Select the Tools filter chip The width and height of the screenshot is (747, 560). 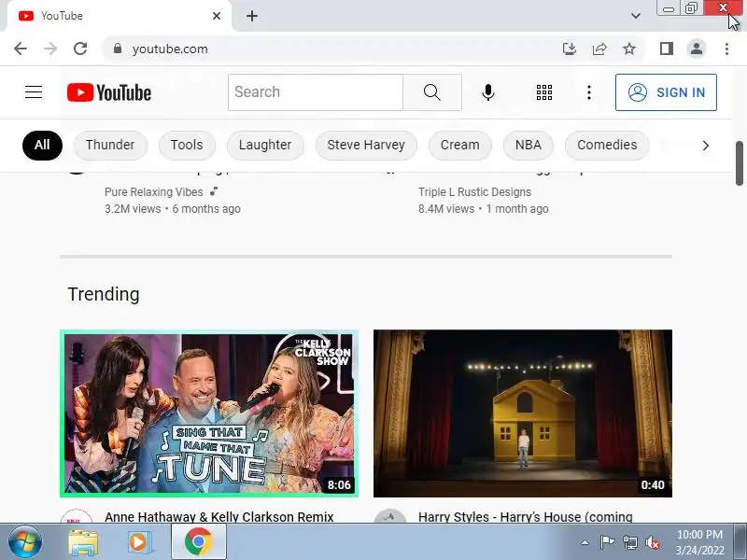[x=187, y=145]
